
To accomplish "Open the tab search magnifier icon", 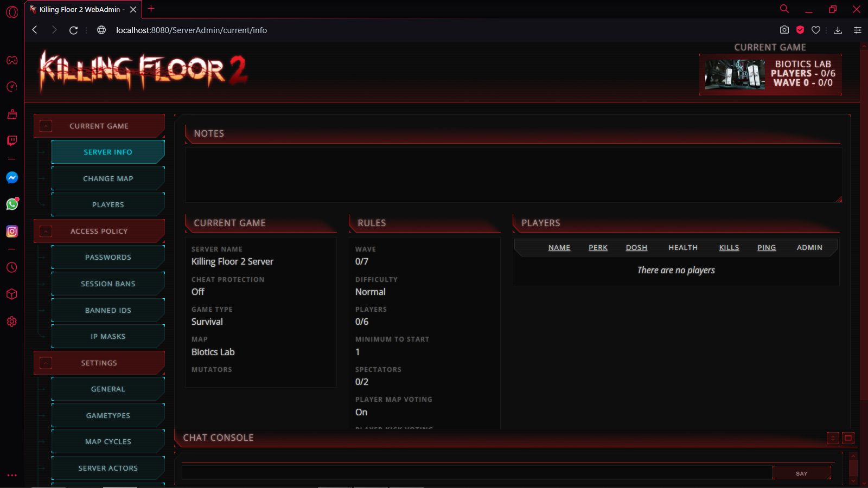I will (x=784, y=9).
